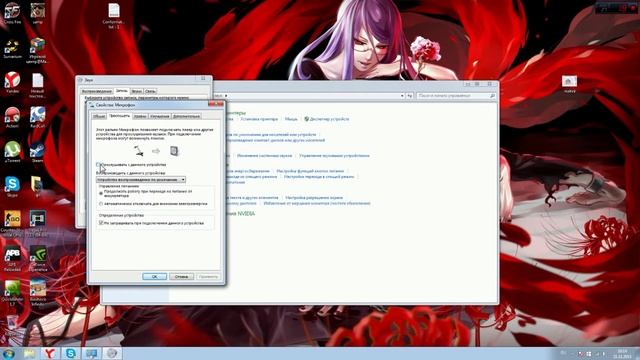Image resolution: width=640 pixels, height=360 pixels.
Task: Open the desktop icon near the right edge
Action: click(569, 84)
